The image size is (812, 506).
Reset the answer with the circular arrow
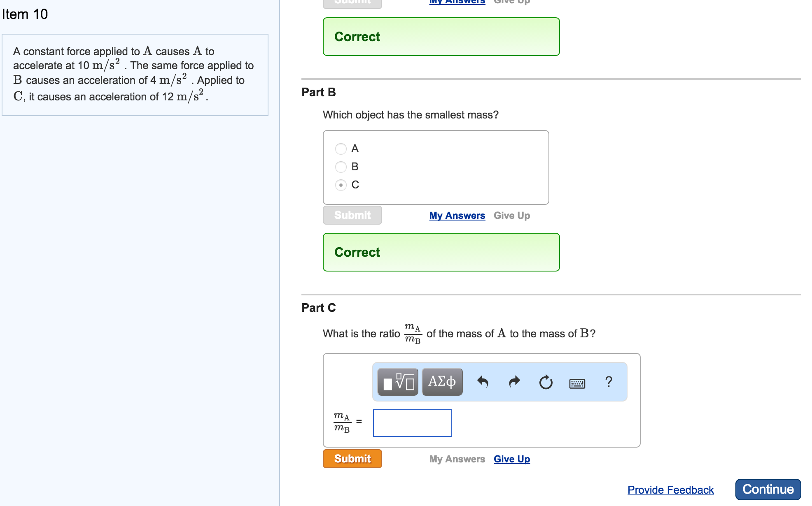pyautogui.click(x=546, y=382)
